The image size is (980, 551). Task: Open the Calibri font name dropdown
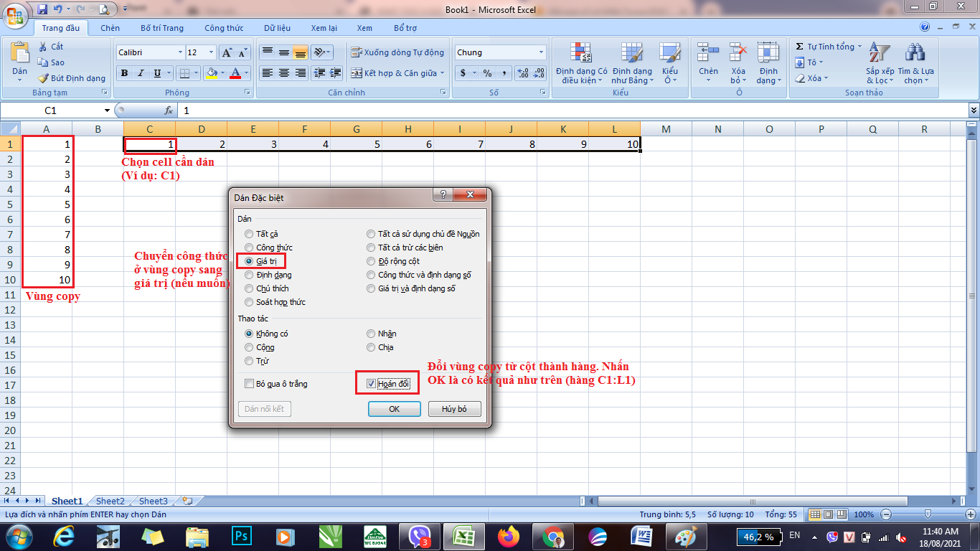pyautogui.click(x=179, y=52)
